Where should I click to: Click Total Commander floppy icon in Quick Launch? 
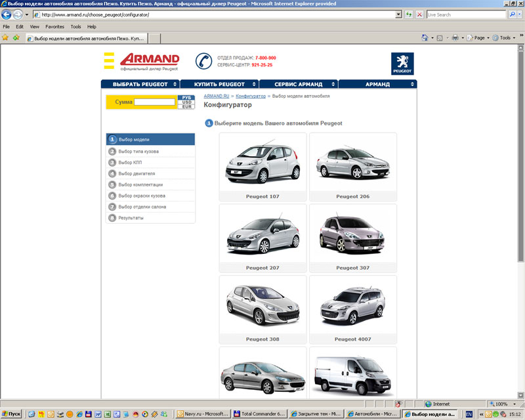click(89, 414)
